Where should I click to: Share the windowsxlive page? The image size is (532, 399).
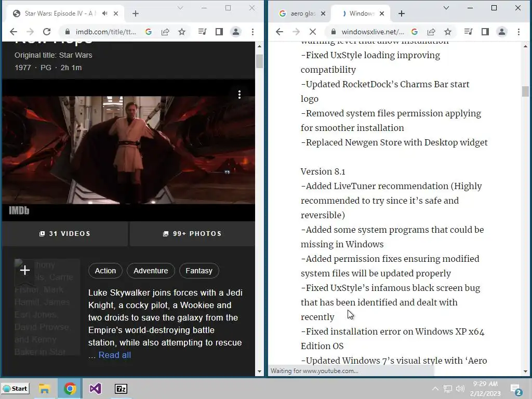[x=431, y=32]
